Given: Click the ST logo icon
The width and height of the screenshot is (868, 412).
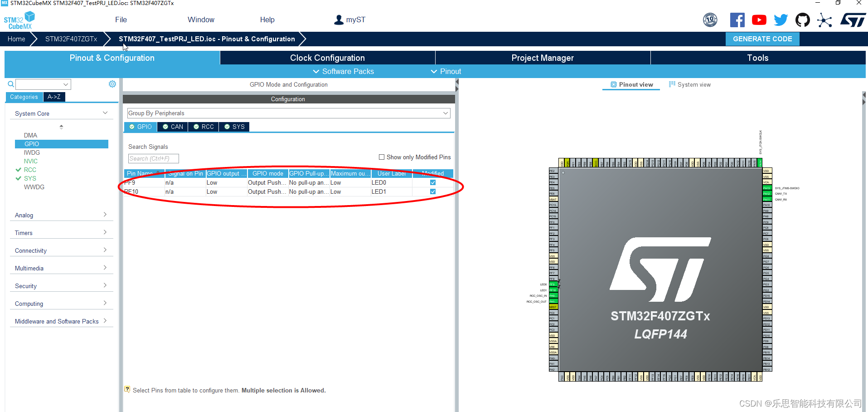Looking at the screenshot, I should 853,20.
